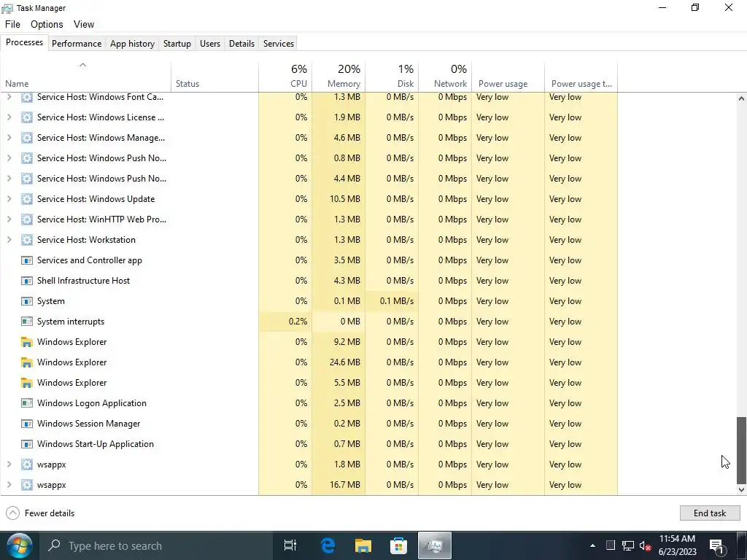Click the Status column header

(215, 77)
